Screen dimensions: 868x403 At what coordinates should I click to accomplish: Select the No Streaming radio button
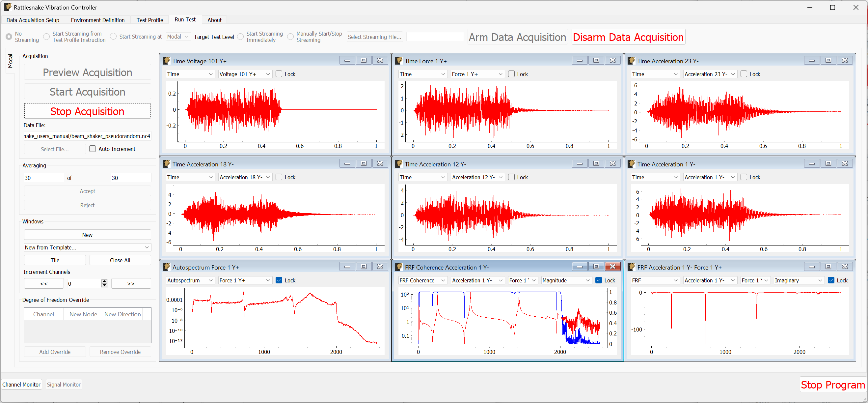(9, 37)
